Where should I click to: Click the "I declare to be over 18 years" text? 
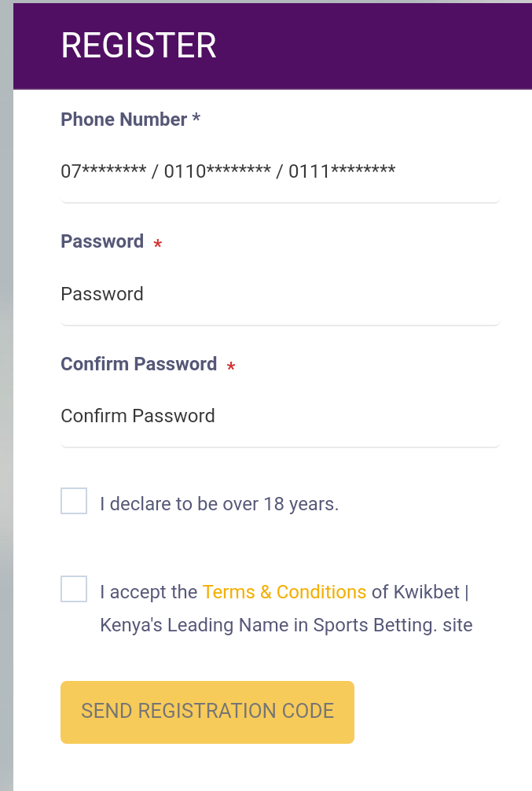coord(219,504)
